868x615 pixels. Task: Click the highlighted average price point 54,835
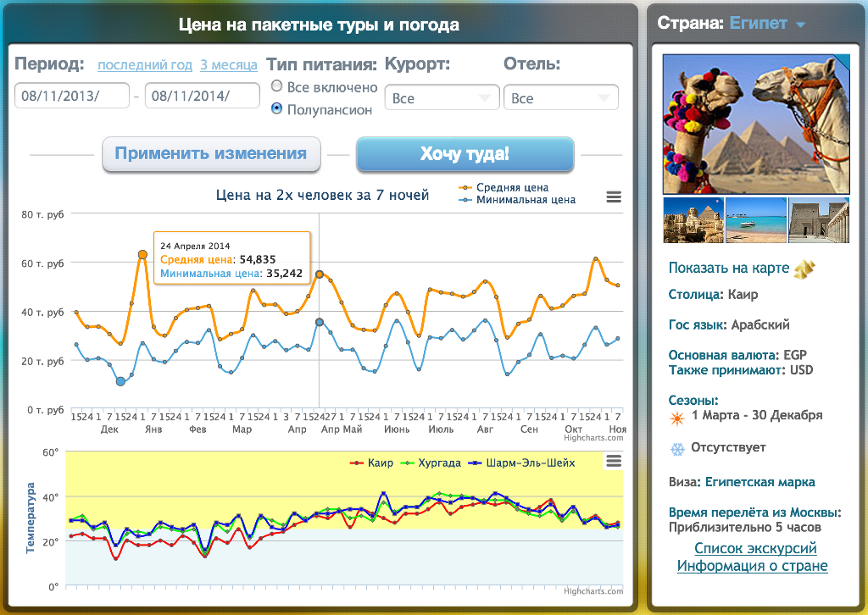[320, 274]
